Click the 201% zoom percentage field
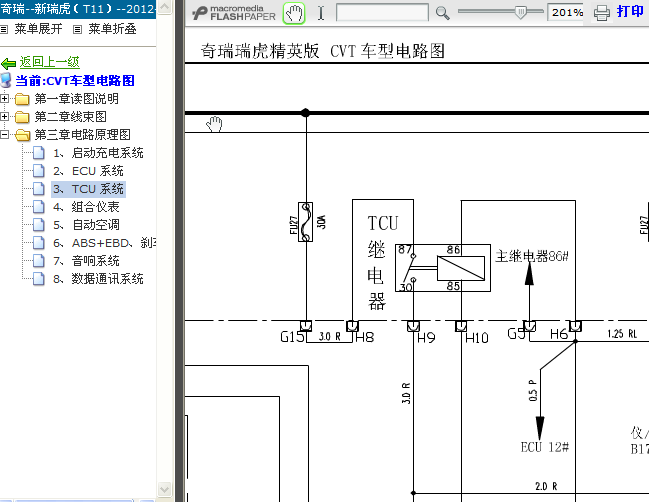Image resolution: width=649 pixels, height=502 pixels. point(566,12)
